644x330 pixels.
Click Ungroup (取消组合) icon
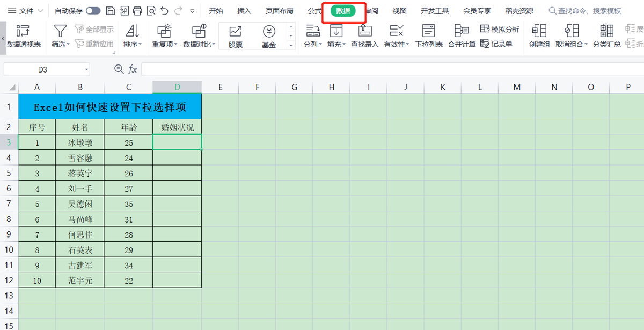point(572,31)
